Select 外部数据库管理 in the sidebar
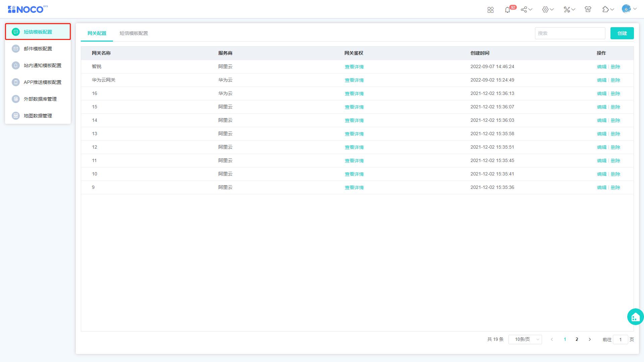The width and height of the screenshot is (644, 362). coord(38,99)
